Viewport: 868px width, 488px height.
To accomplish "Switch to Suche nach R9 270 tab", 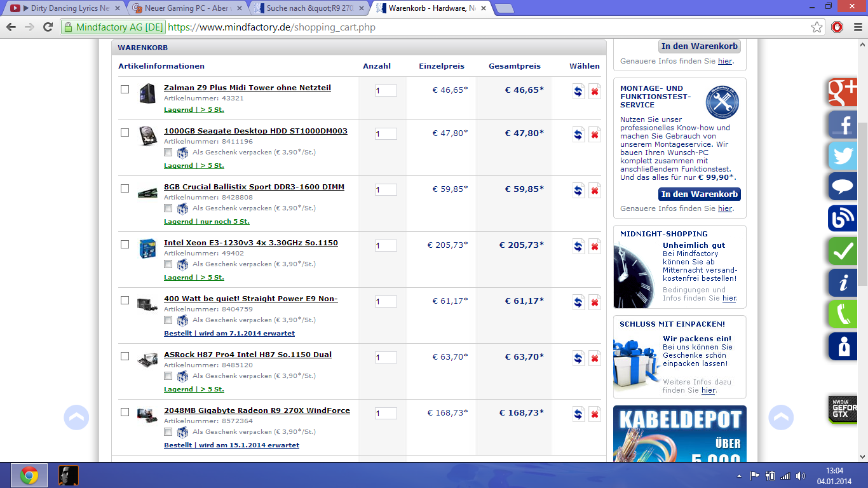I will coord(308,8).
